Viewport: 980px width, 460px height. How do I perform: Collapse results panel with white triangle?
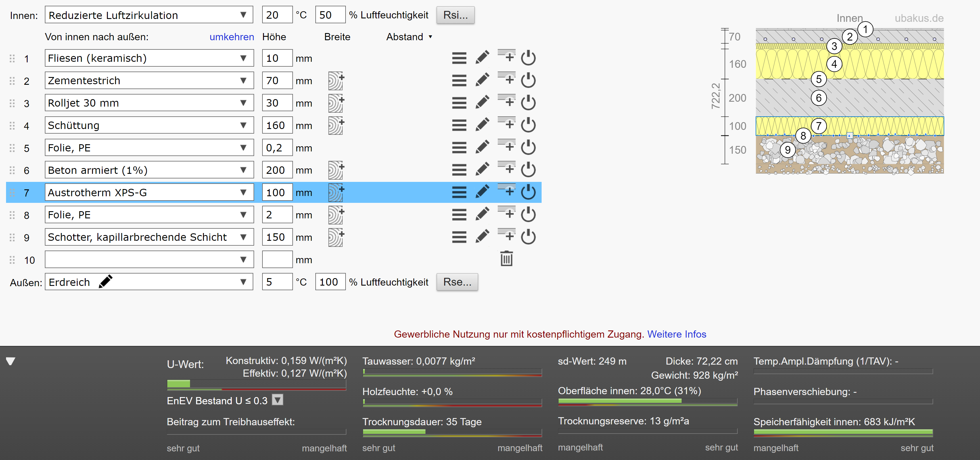pyautogui.click(x=11, y=361)
